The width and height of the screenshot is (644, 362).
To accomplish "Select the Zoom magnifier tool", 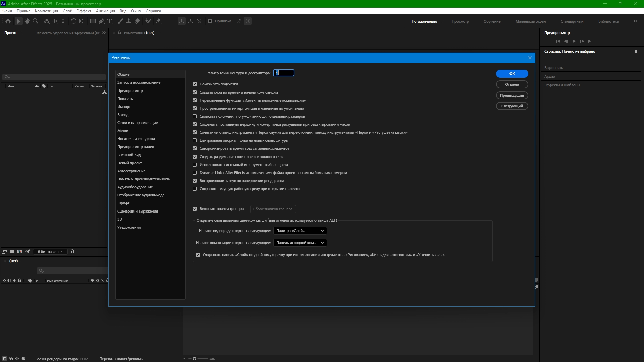I will tap(36, 21).
